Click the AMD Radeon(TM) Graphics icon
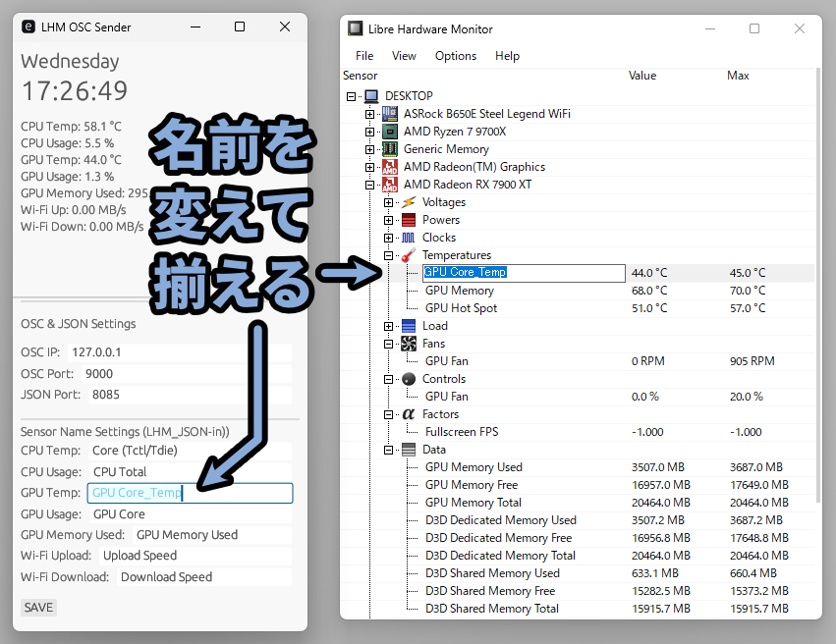The image size is (836, 644). pos(390,167)
